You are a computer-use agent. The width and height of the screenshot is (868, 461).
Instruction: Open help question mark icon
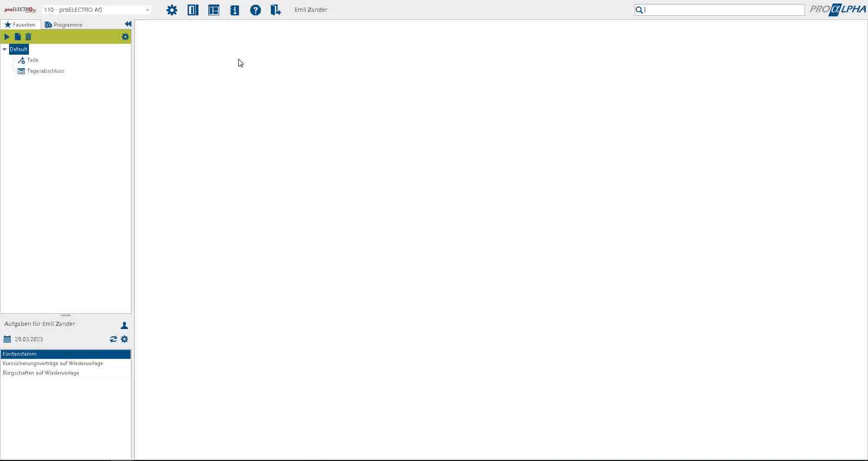pyautogui.click(x=255, y=10)
